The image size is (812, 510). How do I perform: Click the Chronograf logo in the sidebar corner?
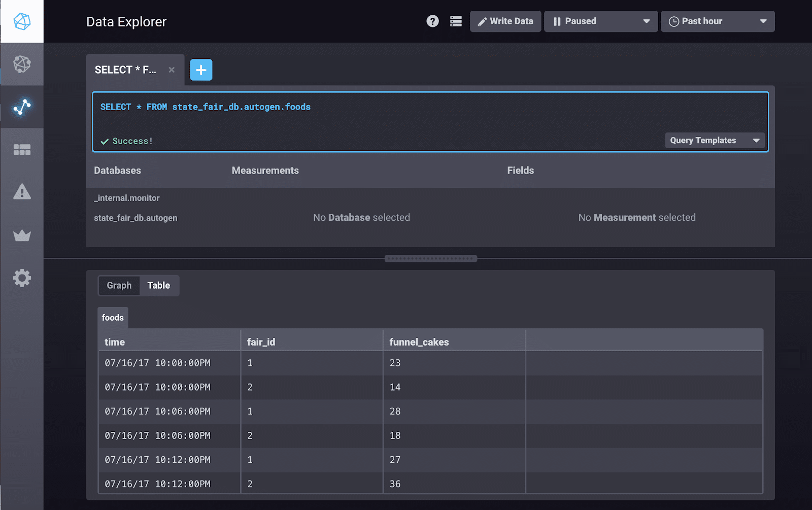(22, 21)
